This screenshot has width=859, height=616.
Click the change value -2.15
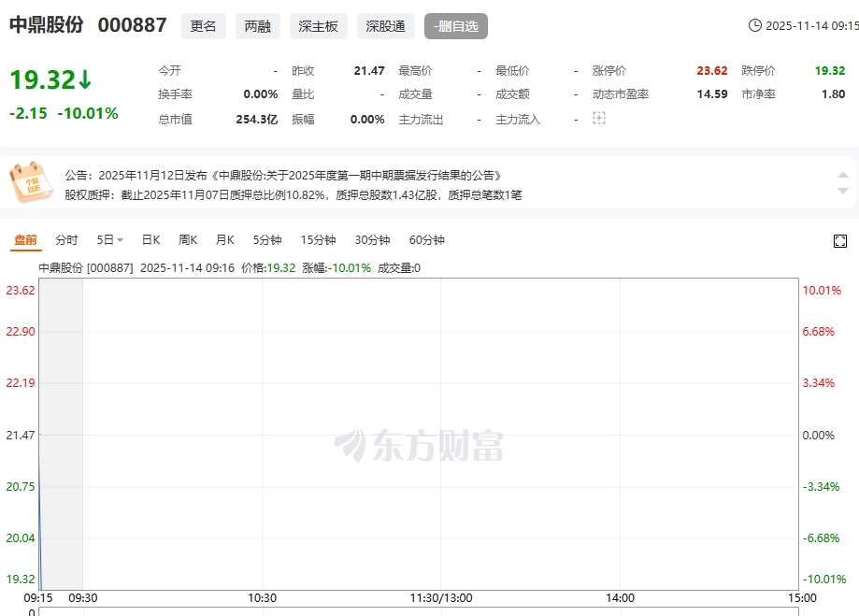point(28,113)
